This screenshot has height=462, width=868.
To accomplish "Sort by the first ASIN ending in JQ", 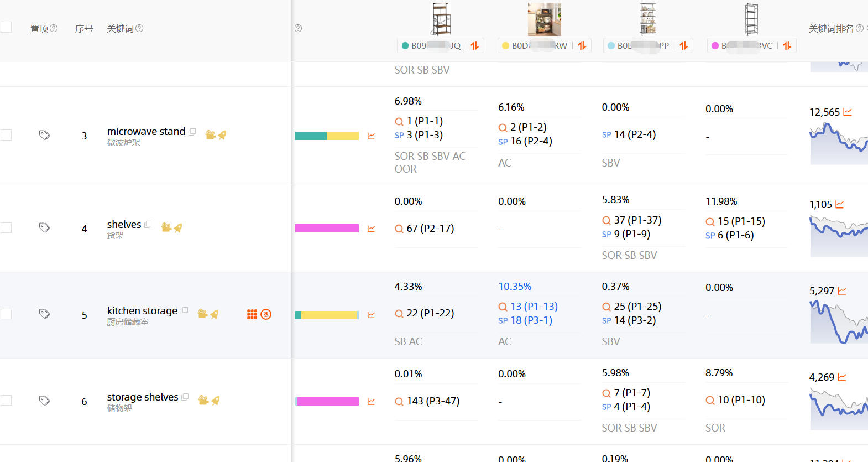I will coord(475,46).
